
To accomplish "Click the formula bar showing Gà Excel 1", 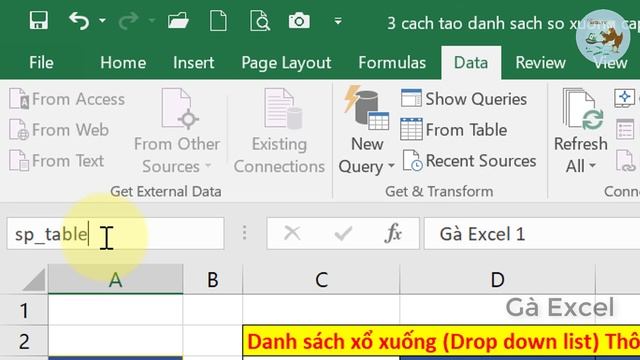I will coord(532,234).
